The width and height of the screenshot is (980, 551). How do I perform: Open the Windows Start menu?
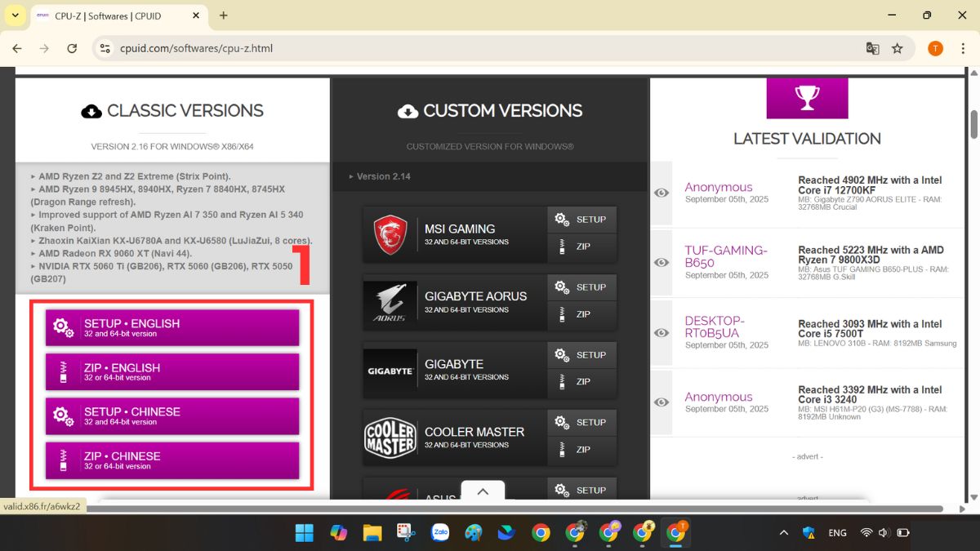point(304,533)
